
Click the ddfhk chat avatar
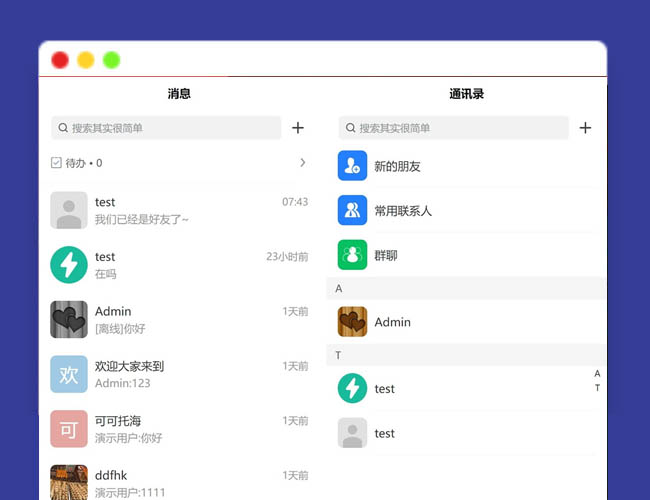[x=69, y=482]
